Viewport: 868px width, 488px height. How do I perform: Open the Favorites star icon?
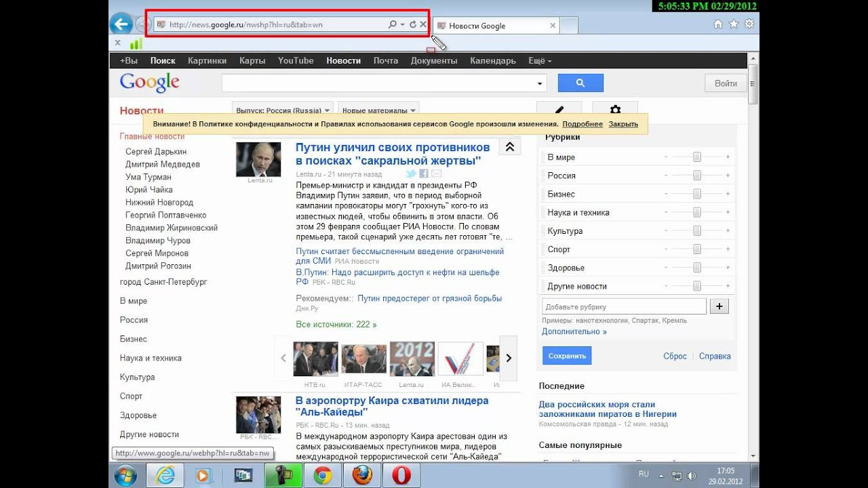(734, 24)
